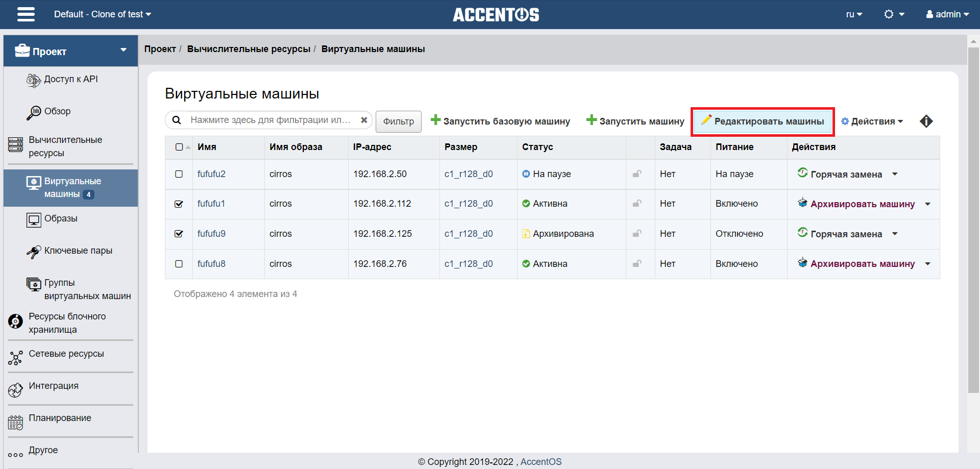Screen dimensions: 980x469
Task: Toggle the select-all checkbox in header
Action: tap(179, 147)
